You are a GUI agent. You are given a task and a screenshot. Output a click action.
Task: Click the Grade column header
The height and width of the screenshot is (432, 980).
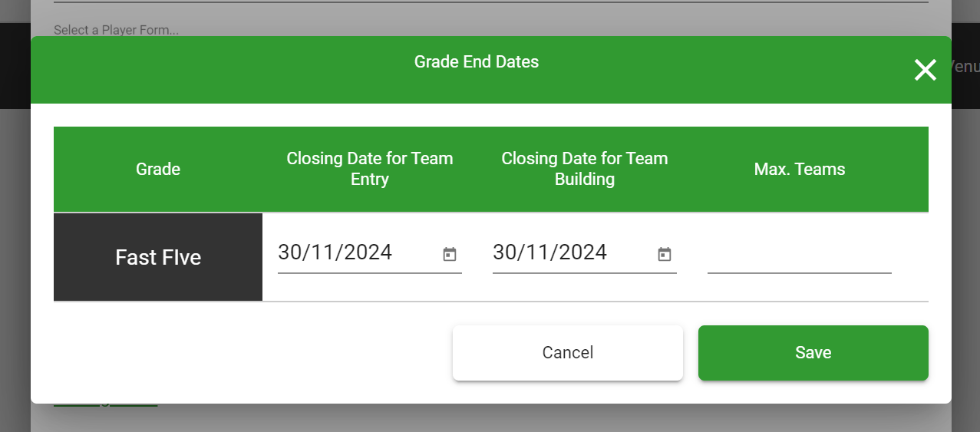158,169
